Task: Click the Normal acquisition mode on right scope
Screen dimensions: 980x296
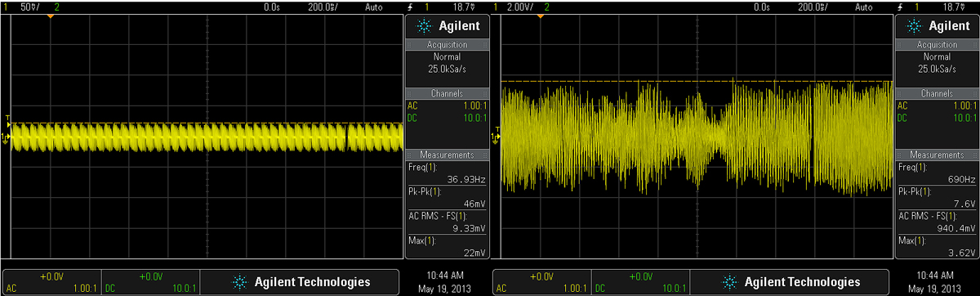Action: coord(937,57)
